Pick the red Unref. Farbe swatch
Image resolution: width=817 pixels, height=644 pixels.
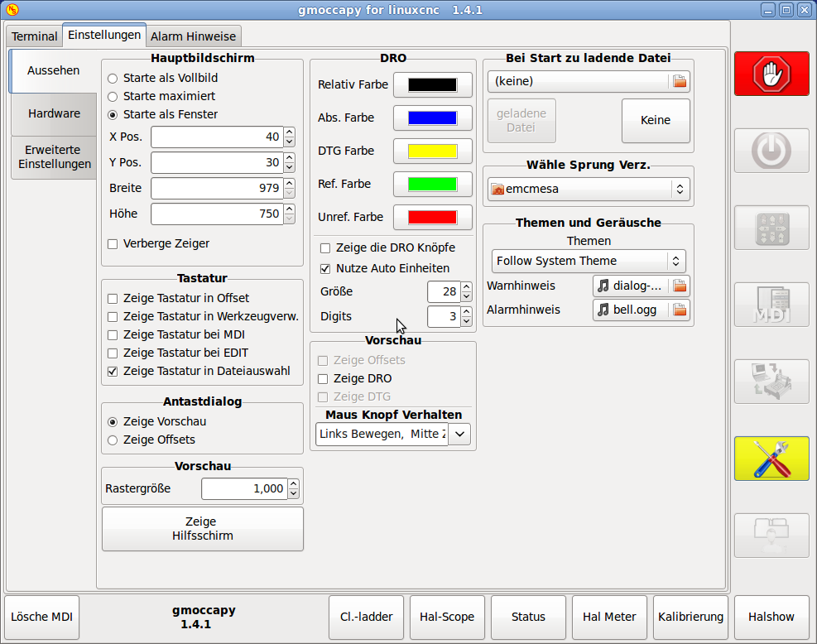point(432,217)
